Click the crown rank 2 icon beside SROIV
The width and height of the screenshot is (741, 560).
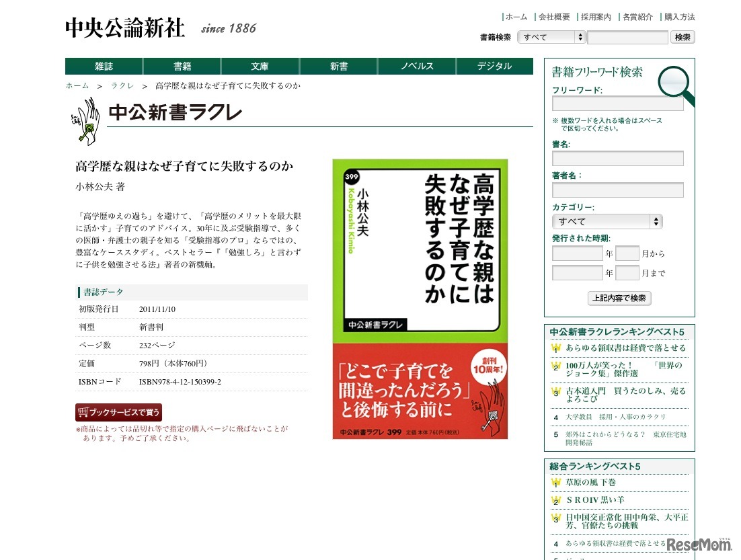[555, 500]
